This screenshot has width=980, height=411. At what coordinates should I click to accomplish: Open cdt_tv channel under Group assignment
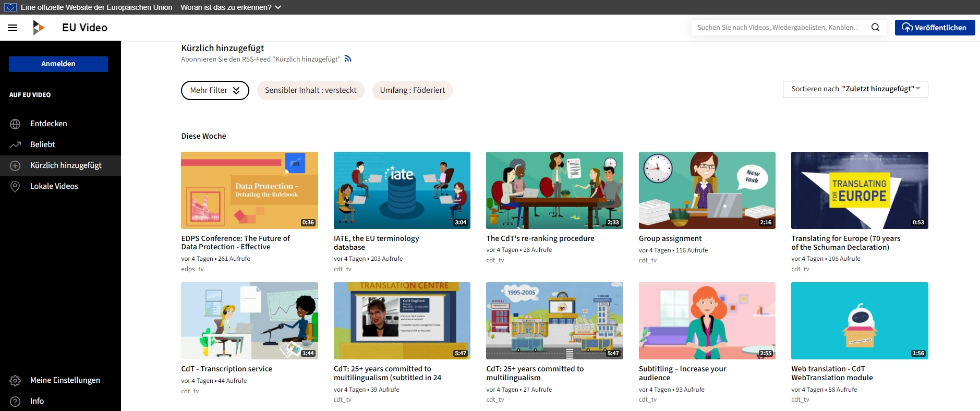click(648, 260)
